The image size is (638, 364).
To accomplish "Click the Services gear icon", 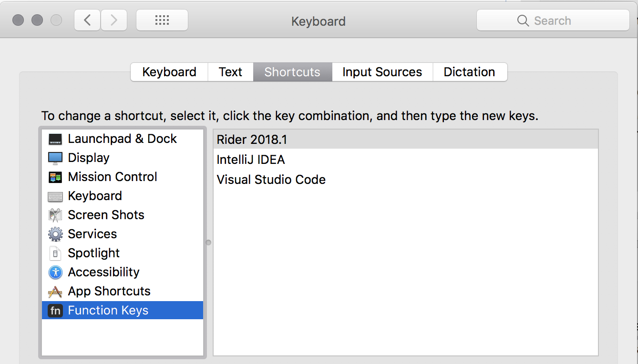I will coord(55,234).
